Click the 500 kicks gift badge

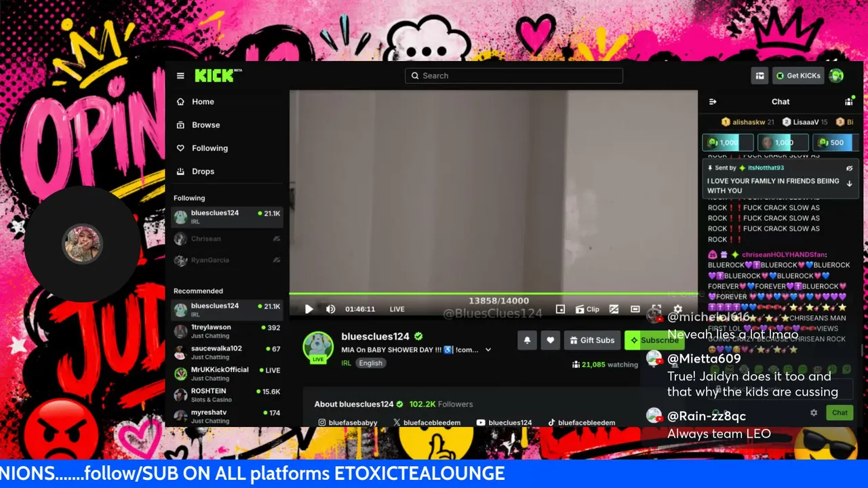pyautogui.click(x=837, y=142)
